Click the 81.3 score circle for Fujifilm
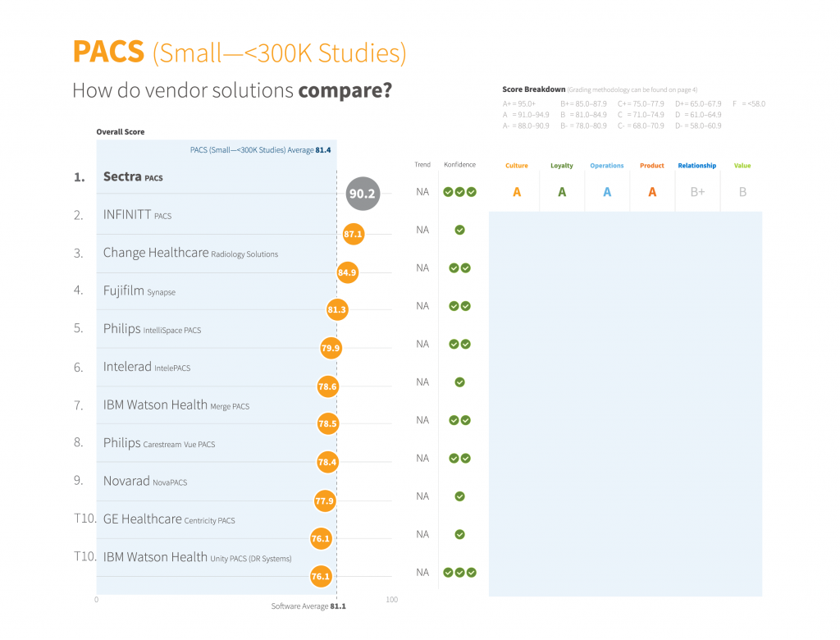 [337, 309]
